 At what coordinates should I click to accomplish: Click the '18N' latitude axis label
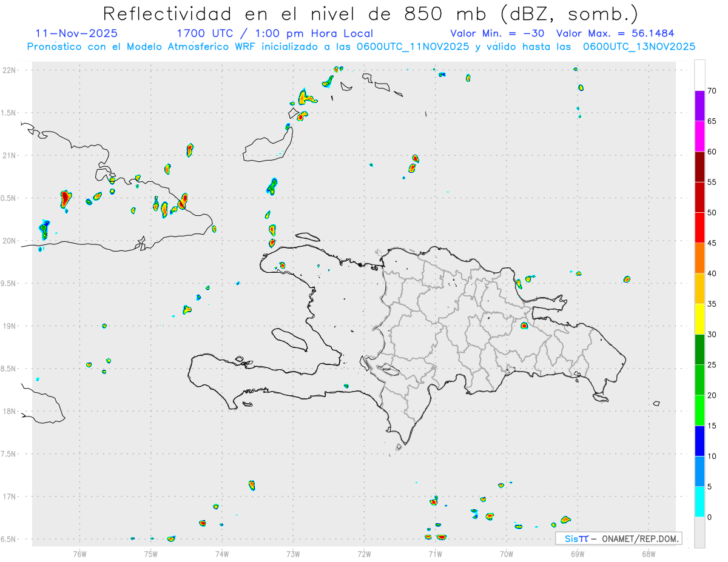[10, 411]
